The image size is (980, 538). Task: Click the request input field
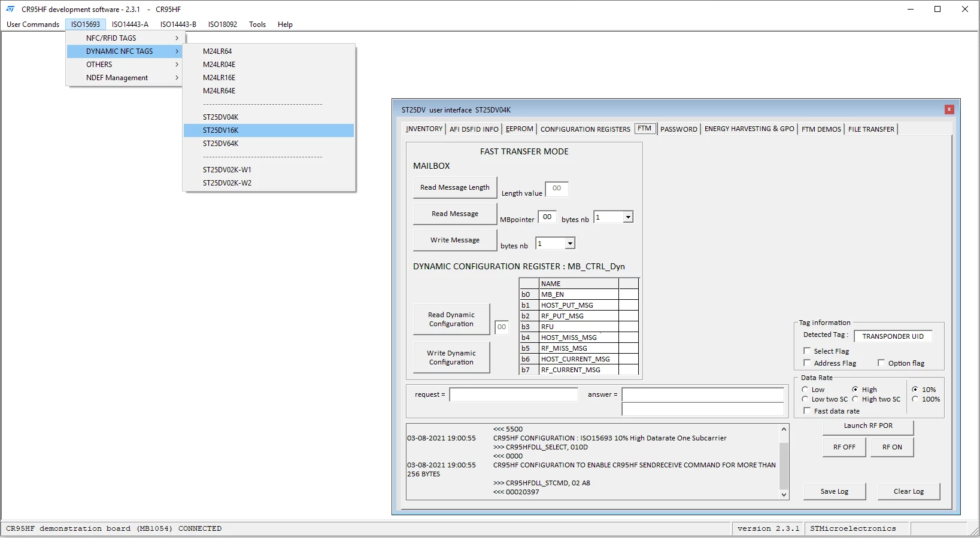tap(514, 394)
